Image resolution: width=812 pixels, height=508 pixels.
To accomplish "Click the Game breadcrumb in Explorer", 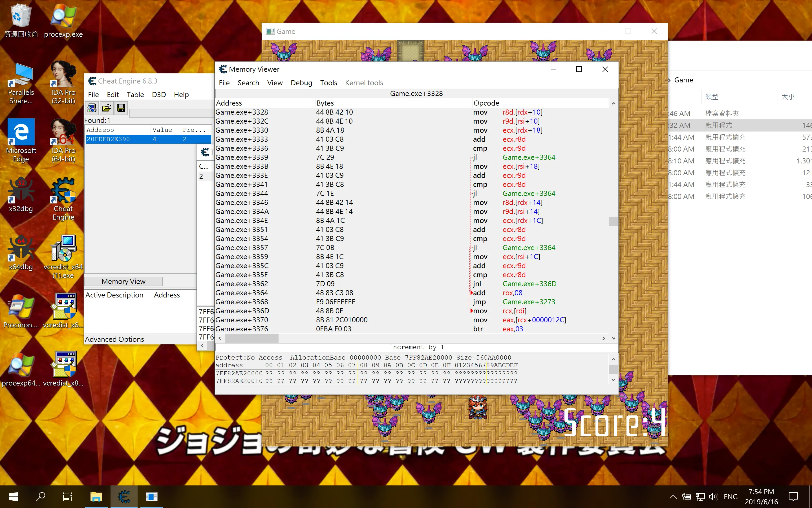I will [683, 80].
